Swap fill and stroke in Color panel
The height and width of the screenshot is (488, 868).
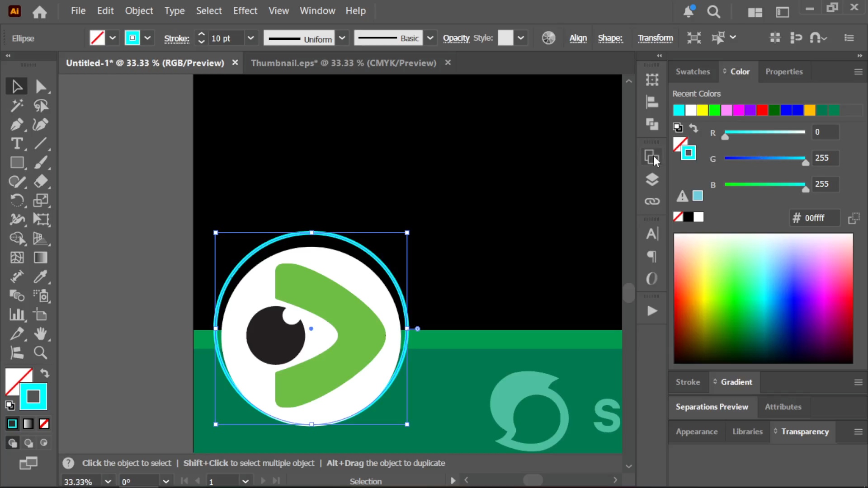coord(693,128)
